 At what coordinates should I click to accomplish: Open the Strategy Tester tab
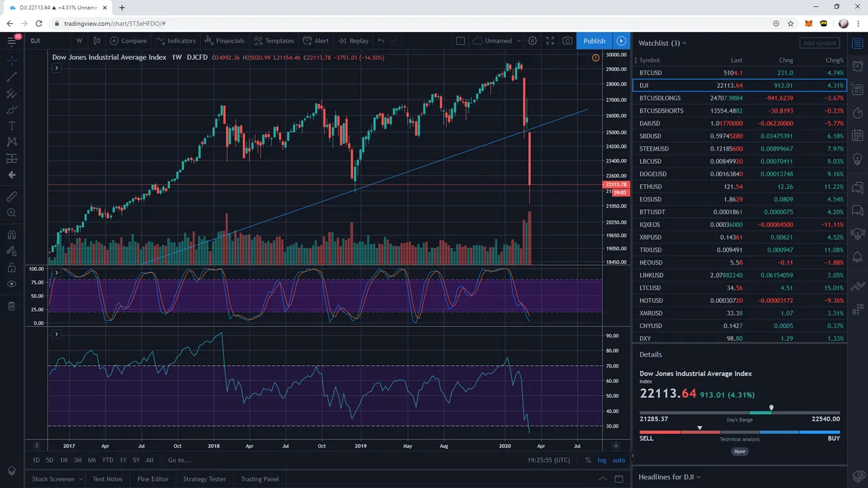coord(204,479)
